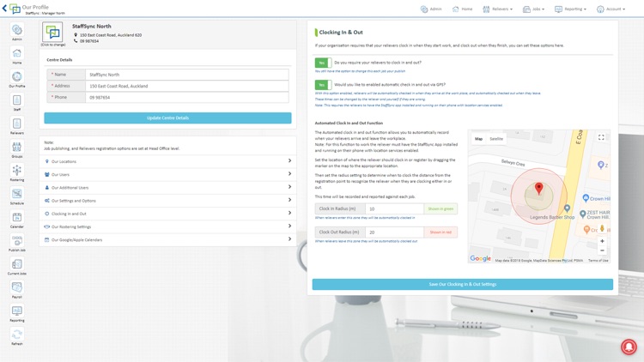
Task: Open Current Jobs sidebar icon
Action: coord(17,264)
